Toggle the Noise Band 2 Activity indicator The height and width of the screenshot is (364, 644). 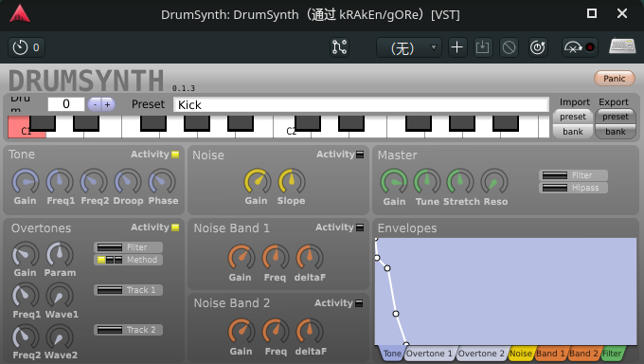[359, 303]
